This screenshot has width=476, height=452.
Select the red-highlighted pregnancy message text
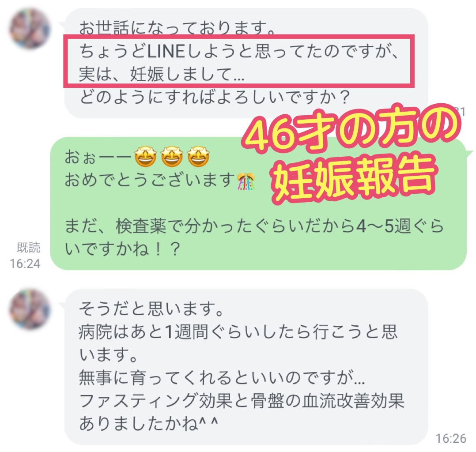(238, 62)
